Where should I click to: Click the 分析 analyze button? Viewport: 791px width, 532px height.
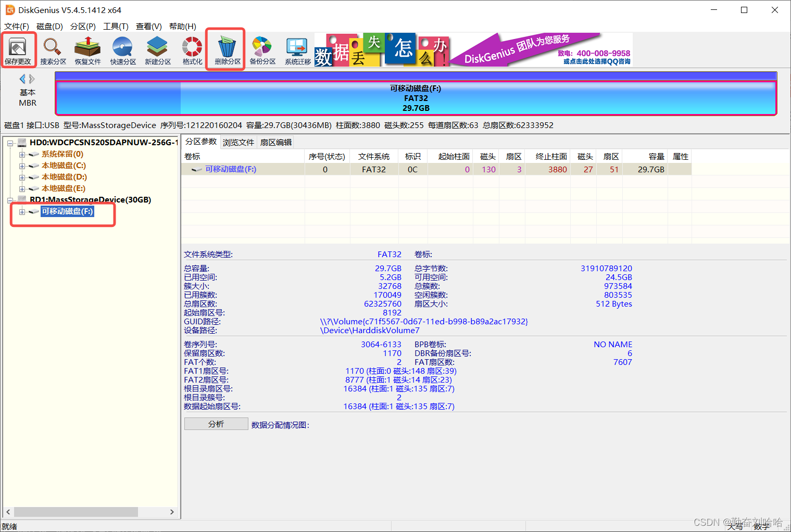pos(216,423)
